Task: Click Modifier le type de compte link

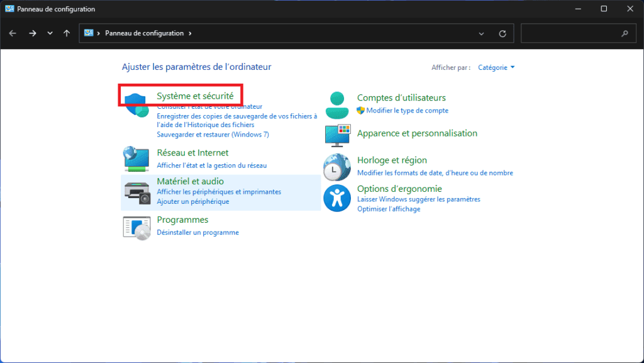Action: click(407, 111)
